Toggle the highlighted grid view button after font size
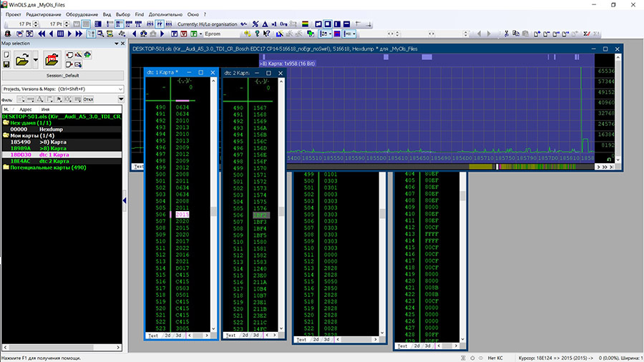Image resolution: width=644 pixels, height=362 pixels. point(86,24)
